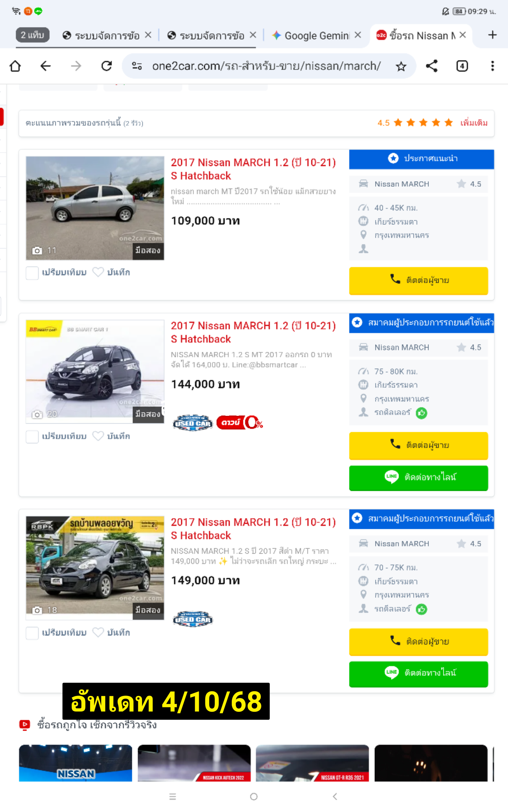Expand the 2 แท็บ tab group
This screenshot has height=812, width=508.
point(33,35)
